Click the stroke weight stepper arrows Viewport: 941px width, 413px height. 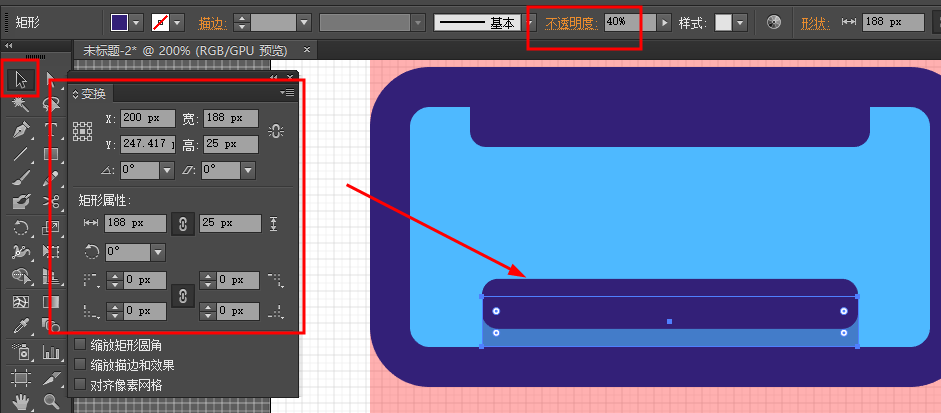[242, 23]
